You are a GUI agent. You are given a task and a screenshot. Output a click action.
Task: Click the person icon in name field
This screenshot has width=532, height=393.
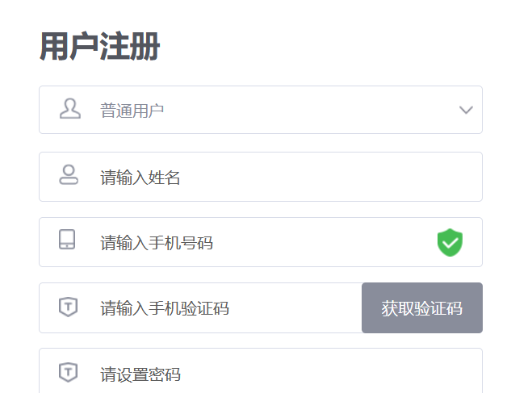tap(69, 175)
